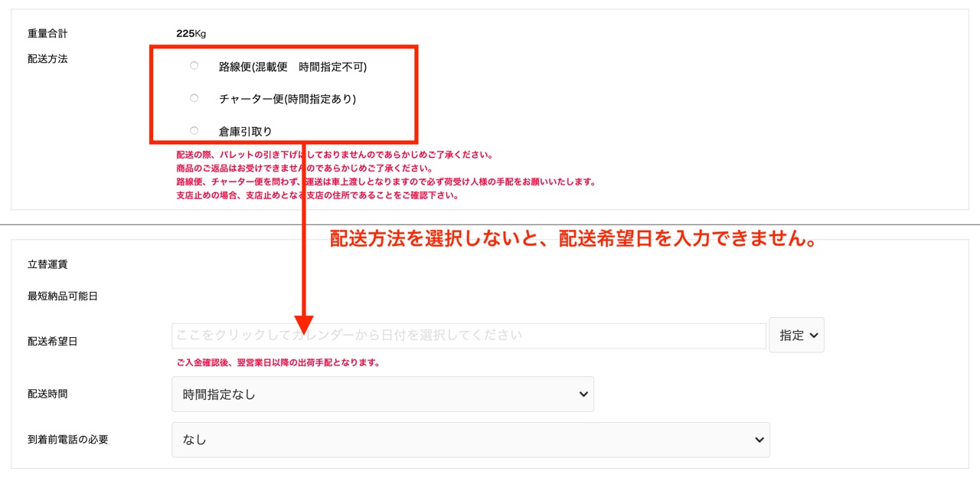Screen dimensions: 980x478
Task: Click the 支店止めの場合 notice line
Action: click(x=317, y=195)
